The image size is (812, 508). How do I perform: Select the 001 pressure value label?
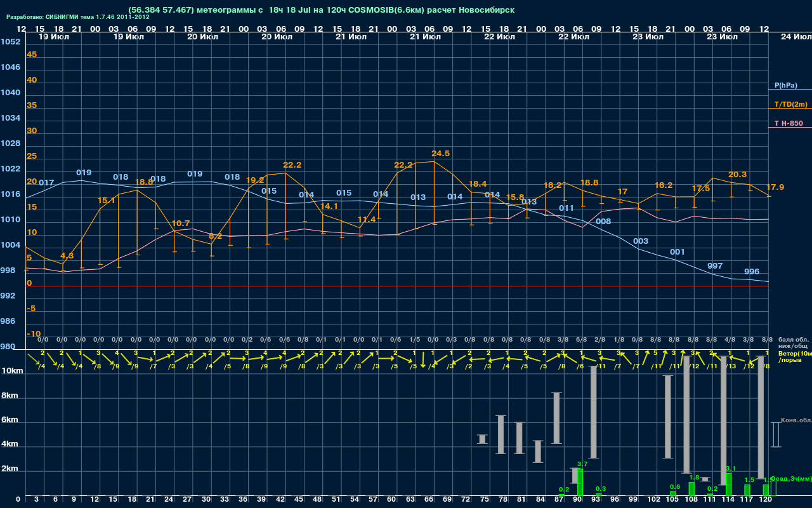(678, 252)
